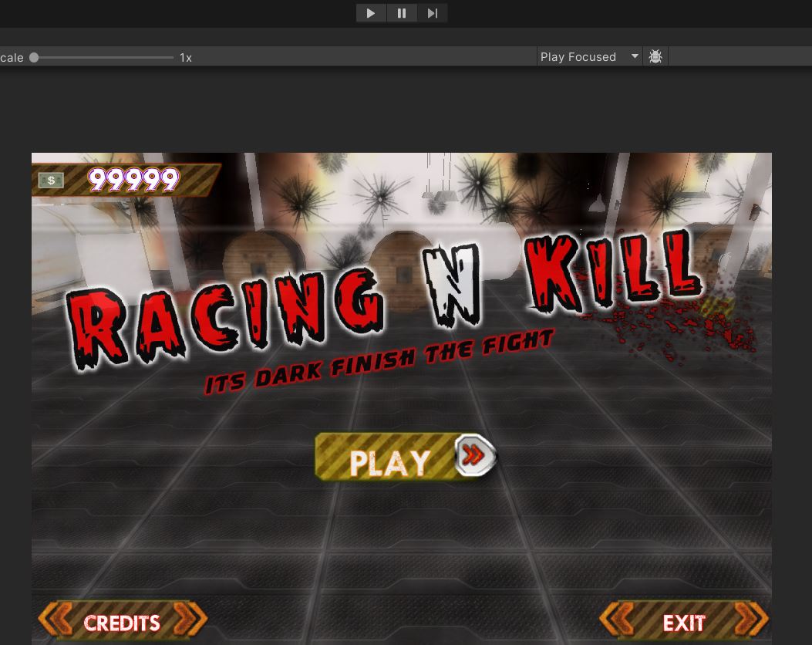Screen dimensions: 812x645
Task: Click the EXIT text button
Action: (x=684, y=623)
